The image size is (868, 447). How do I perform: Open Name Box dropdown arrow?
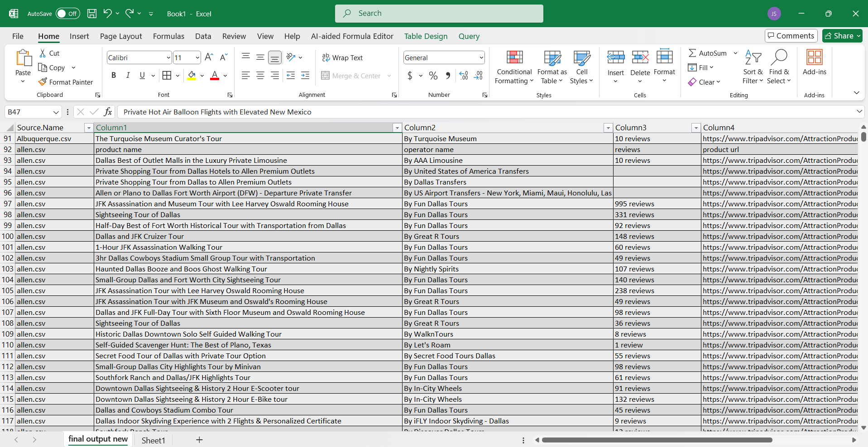tap(56, 112)
